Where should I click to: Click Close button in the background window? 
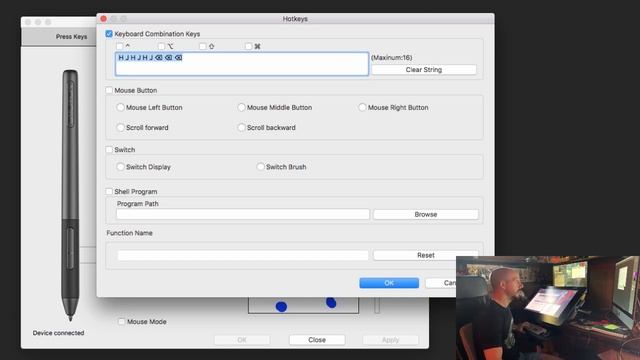317,340
